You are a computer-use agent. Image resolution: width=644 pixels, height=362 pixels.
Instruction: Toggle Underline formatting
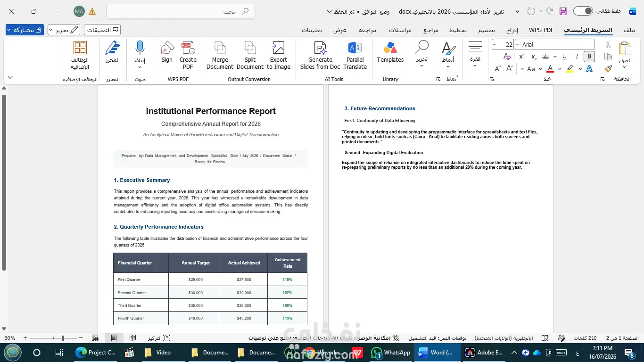pos(564,57)
